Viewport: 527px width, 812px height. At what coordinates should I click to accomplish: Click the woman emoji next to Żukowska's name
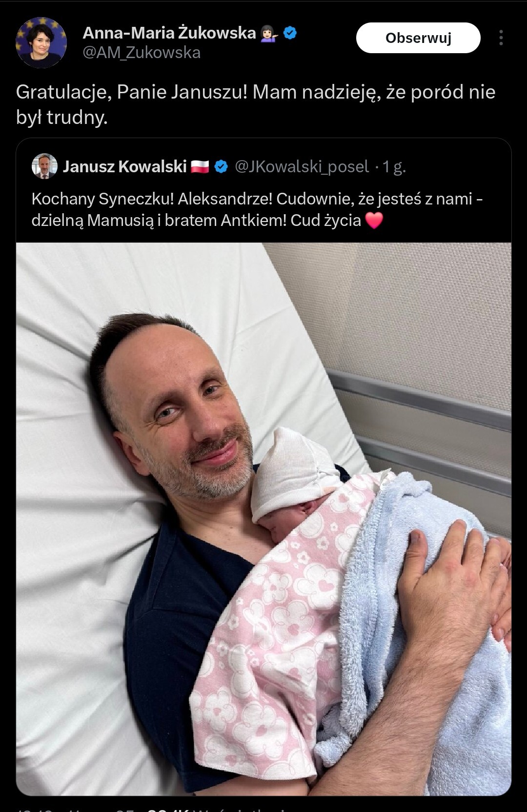[270, 33]
